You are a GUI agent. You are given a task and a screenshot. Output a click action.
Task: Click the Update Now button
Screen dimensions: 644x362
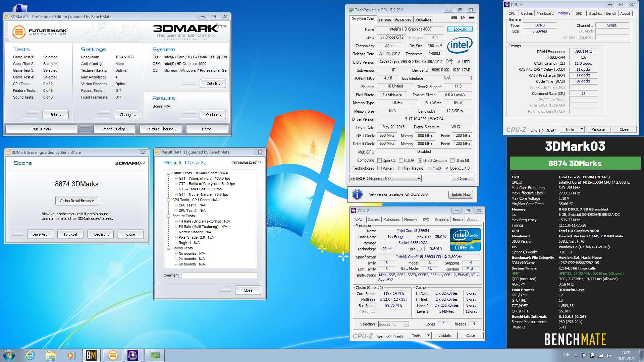(x=460, y=195)
